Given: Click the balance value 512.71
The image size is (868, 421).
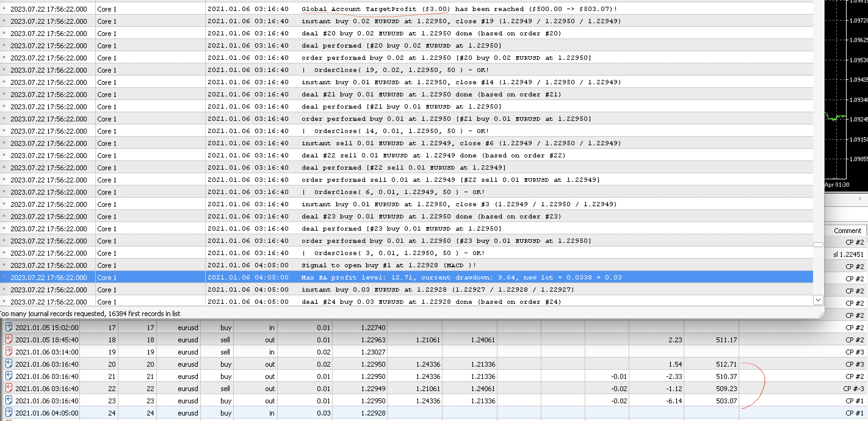Looking at the screenshot, I should pyautogui.click(x=726, y=364).
